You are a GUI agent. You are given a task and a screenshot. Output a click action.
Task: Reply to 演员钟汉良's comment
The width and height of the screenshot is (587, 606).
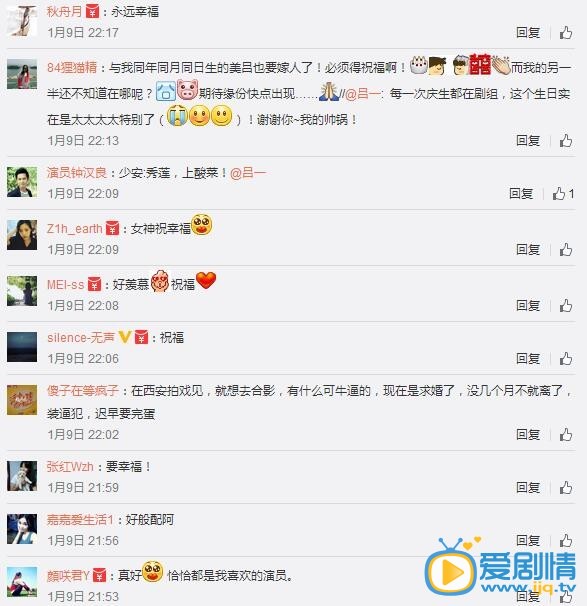pos(521,194)
